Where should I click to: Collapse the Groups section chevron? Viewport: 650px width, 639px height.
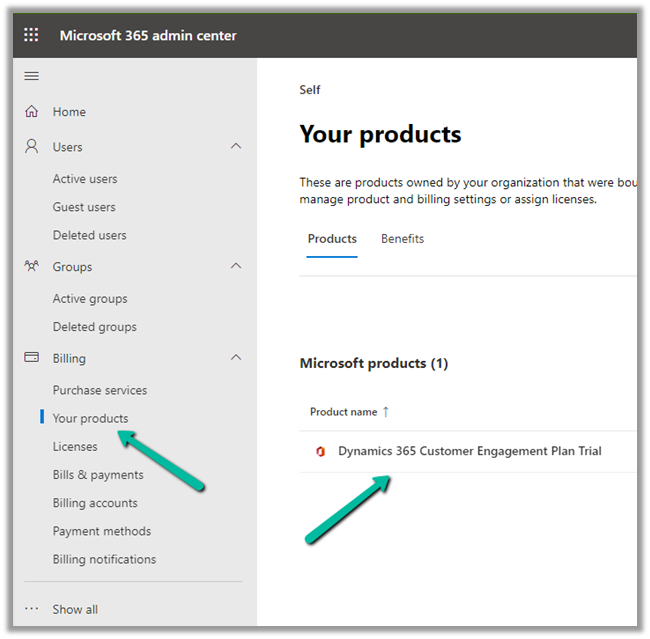pyautogui.click(x=236, y=267)
